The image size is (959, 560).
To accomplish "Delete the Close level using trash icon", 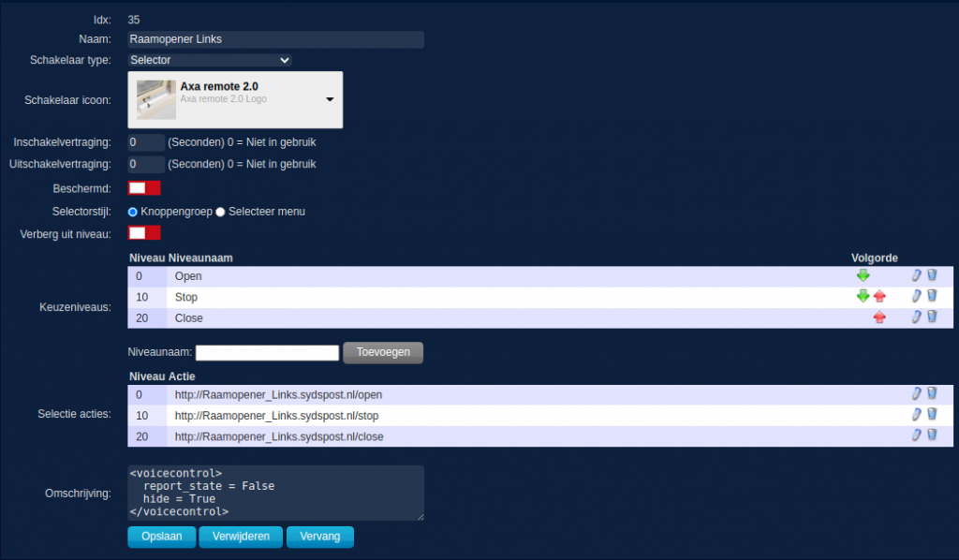I will coord(932,317).
